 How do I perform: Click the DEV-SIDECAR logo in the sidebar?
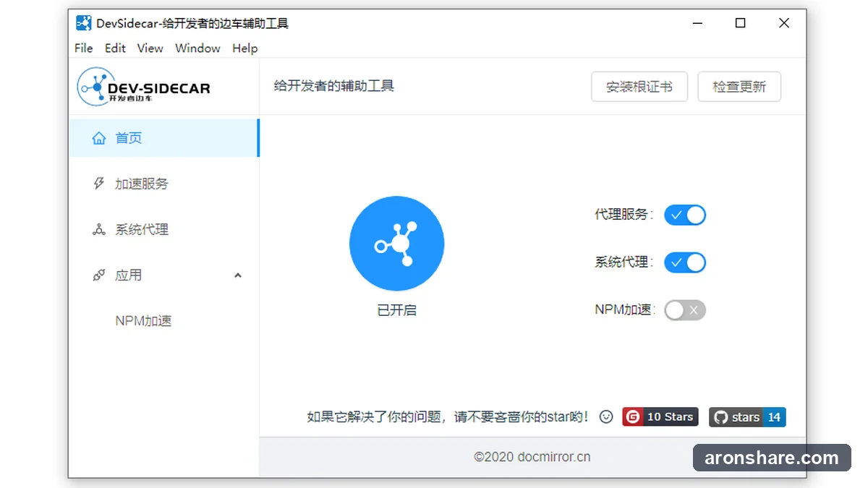(144, 87)
